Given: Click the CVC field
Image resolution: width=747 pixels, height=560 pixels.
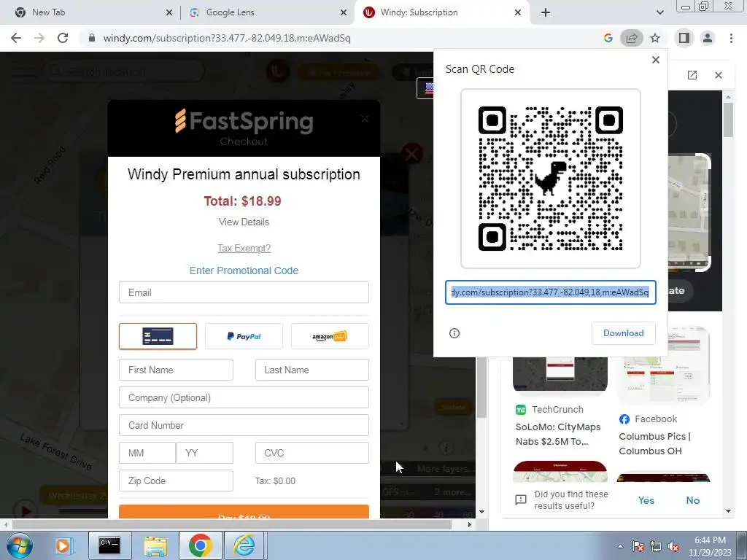Looking at the screenshot, I should pos(311,452).
